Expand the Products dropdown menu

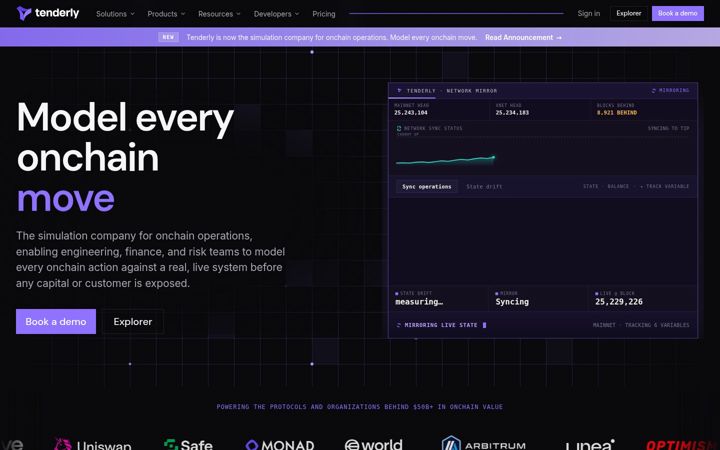(x=166, y=14)
